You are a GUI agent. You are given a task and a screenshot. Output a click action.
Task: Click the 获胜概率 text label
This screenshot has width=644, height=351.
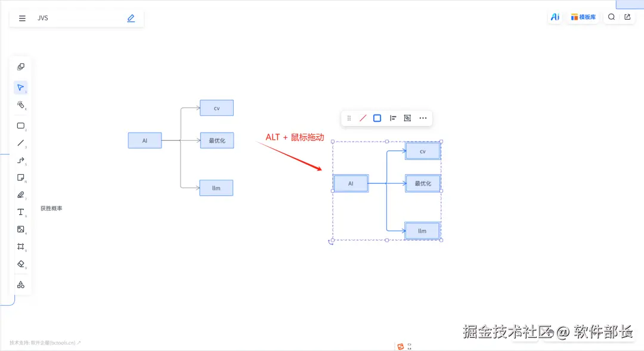pyautogui.click(x=51, y=208)
